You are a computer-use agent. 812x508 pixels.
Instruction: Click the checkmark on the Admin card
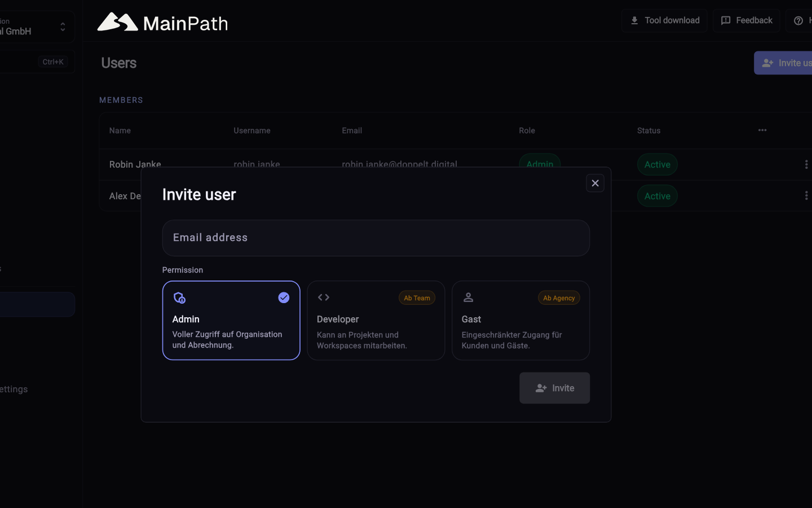point(284,297)
